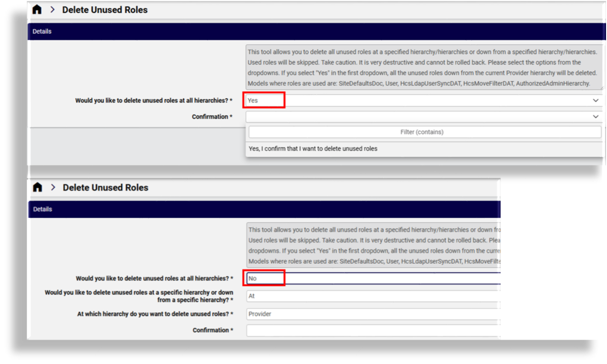The image size is (607, 364).
Task: Click the home icon in the upper breadcrumb
Action: (37, 10)
